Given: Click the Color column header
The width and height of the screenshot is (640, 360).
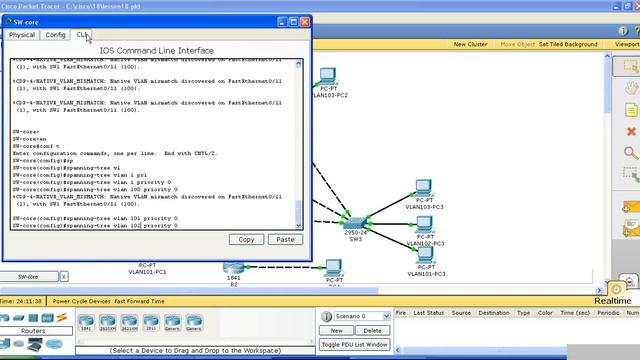Looking at the screenshot, I should [x=545, y=313].
